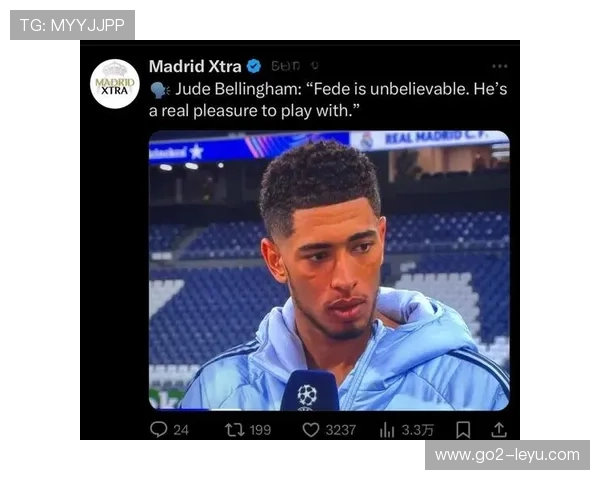This screenshot has height=480, width=600.
Task: Click the TG: MYYJJPP label
Action: pyautogui.click(x=72, y=24)
